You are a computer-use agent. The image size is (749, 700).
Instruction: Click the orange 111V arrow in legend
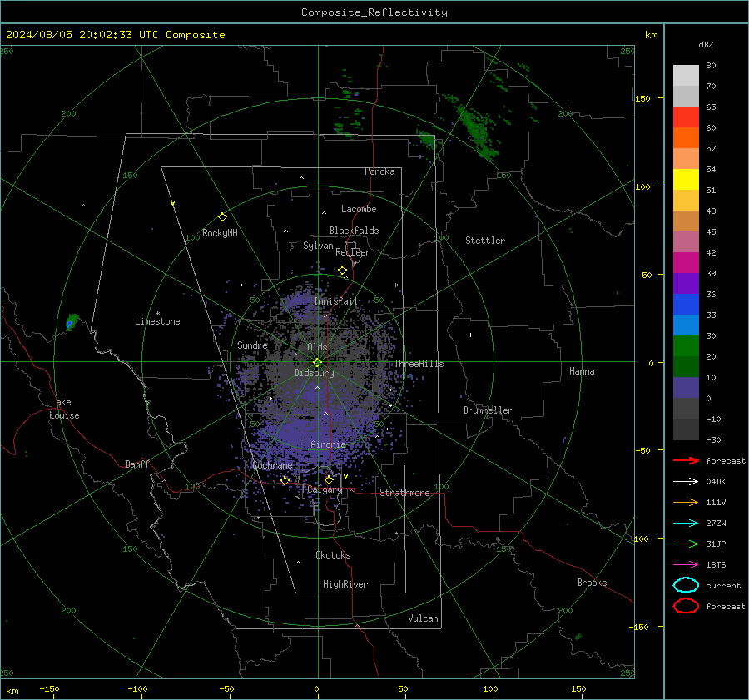tap(686, 502)
